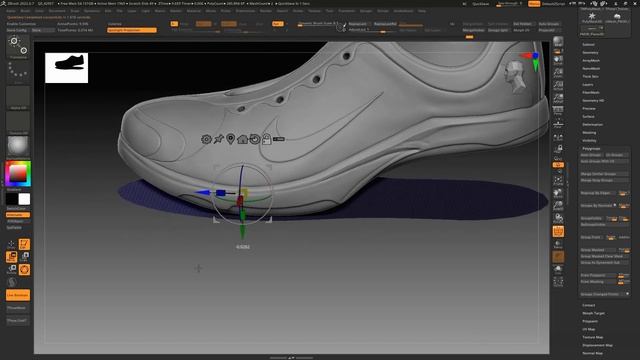
Task: Click the QuickSave button
Action: (481, 4)
